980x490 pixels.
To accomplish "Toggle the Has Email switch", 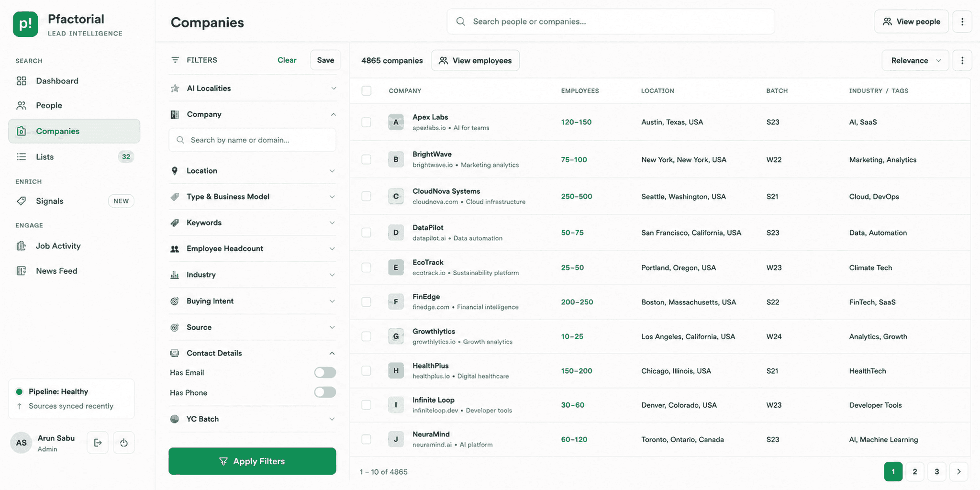I will (x=325, y=372).
